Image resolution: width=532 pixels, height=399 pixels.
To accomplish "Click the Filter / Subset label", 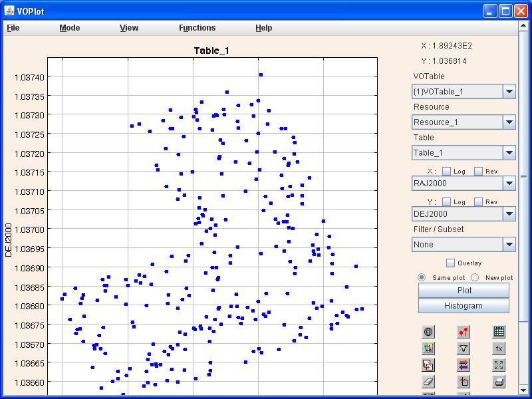I will 438,229.
